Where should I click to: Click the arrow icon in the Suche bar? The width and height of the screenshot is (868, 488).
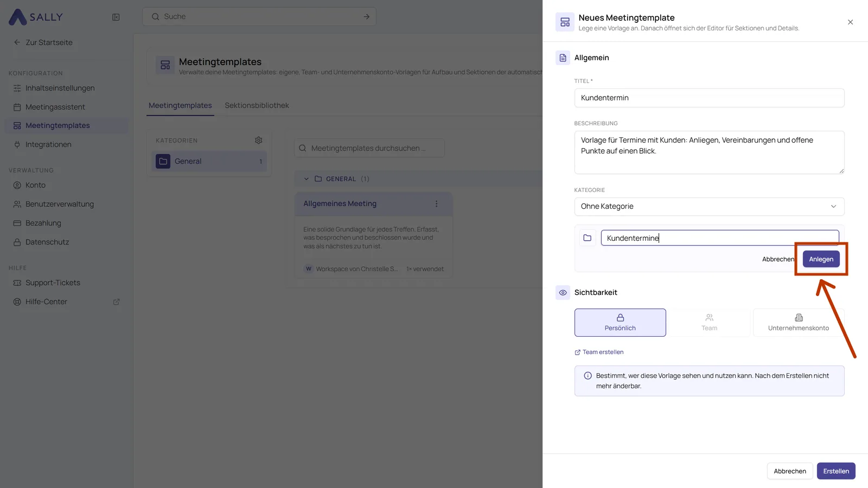pyautogui.click(x=366, y=17)
